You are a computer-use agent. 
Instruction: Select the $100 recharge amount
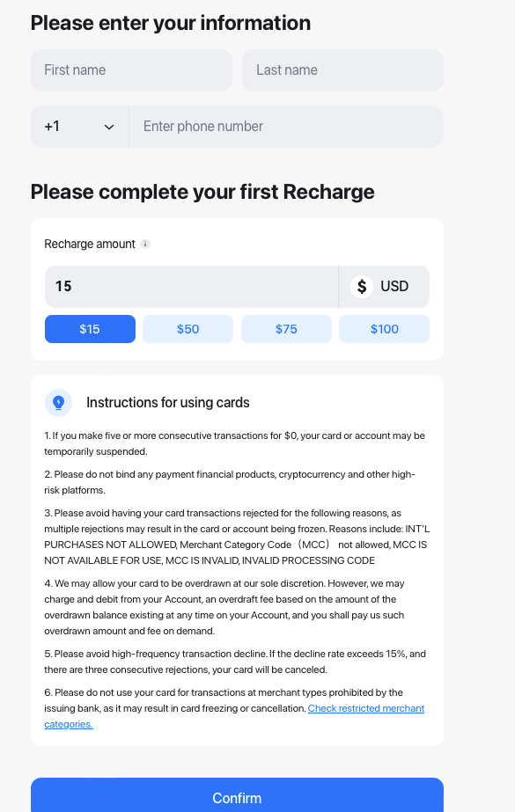point(385,329)
